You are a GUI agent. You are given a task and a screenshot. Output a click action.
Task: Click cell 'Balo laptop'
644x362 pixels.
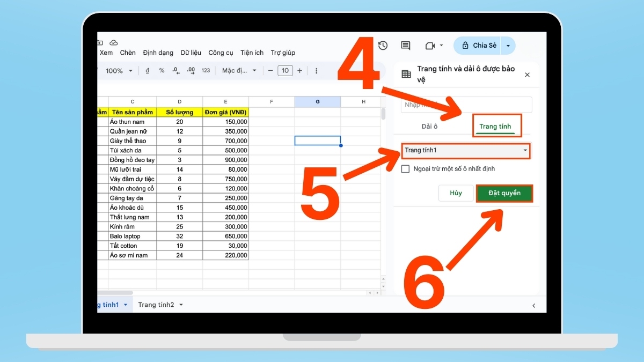click(133, 236)
